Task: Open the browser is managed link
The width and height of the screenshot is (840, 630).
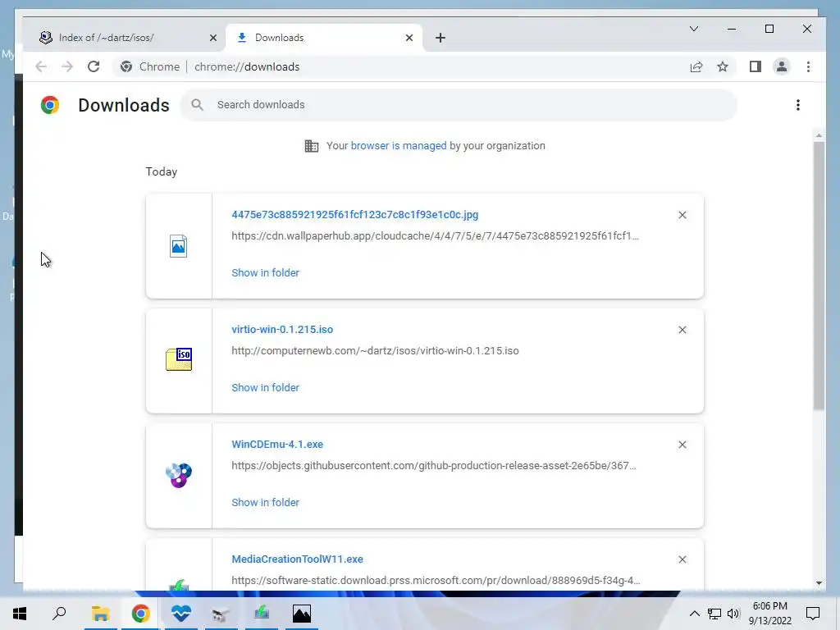Action: click(398, 146)
